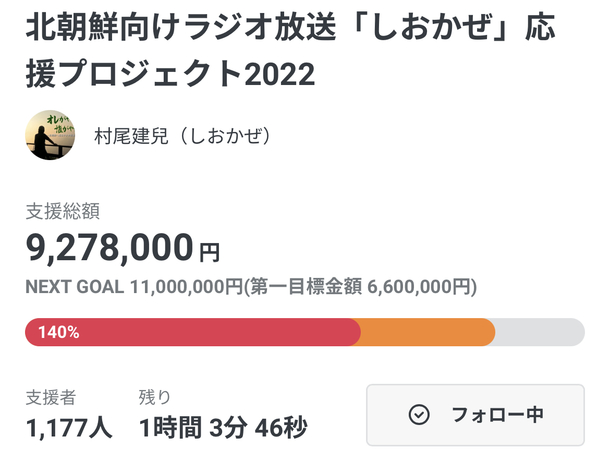Open the project owner's round avatar
Screen dimensions: 610x461
(x=50, y=134)
